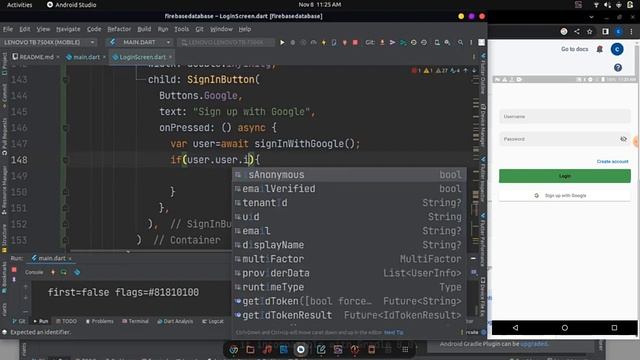Select the main.dart tab in Run panel
640x360 pixels.
[x=52, y=258]
